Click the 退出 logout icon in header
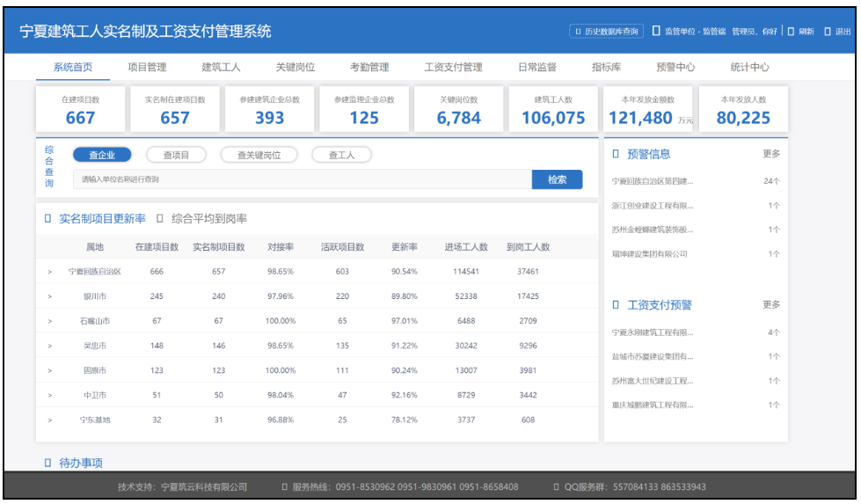The image size is (861, 504). [828, 32]
